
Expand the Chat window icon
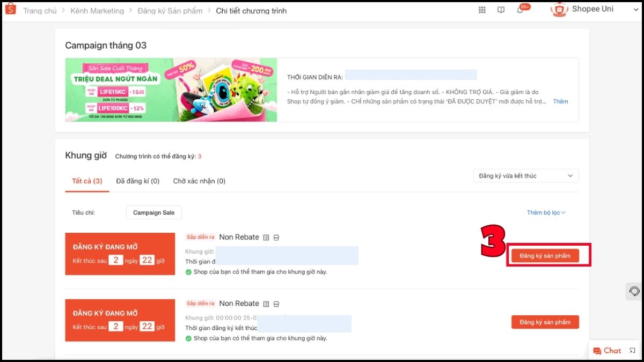[632, 351]
